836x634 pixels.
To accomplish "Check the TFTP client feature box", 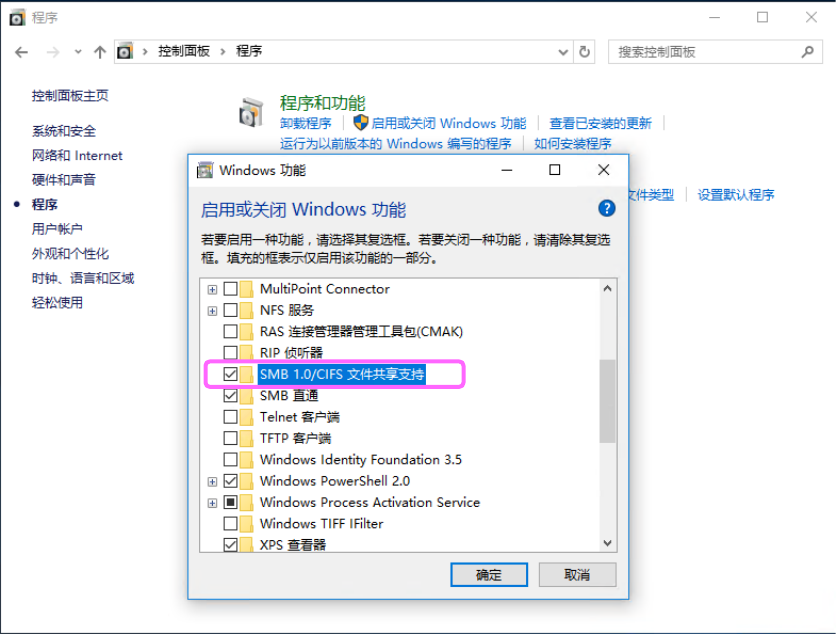I will click(x=230, y=438).
